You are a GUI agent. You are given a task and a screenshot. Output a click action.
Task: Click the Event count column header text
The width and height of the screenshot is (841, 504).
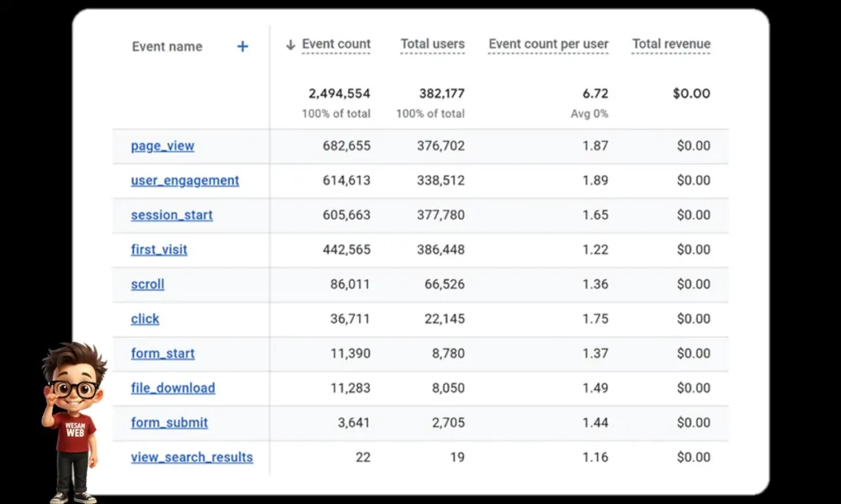point(336,44)
